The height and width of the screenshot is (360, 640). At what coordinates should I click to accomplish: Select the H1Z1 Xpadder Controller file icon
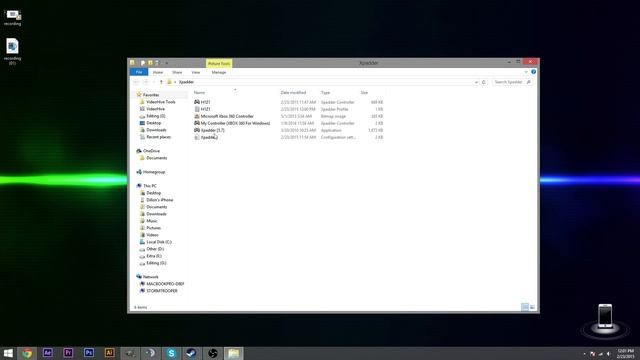click(197, 102)
